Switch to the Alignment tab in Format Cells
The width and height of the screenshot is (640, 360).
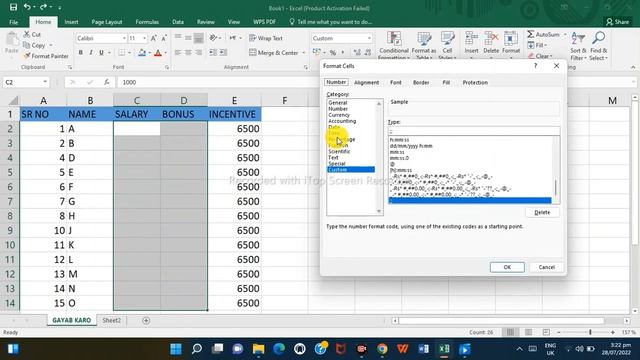pos(366,82)
